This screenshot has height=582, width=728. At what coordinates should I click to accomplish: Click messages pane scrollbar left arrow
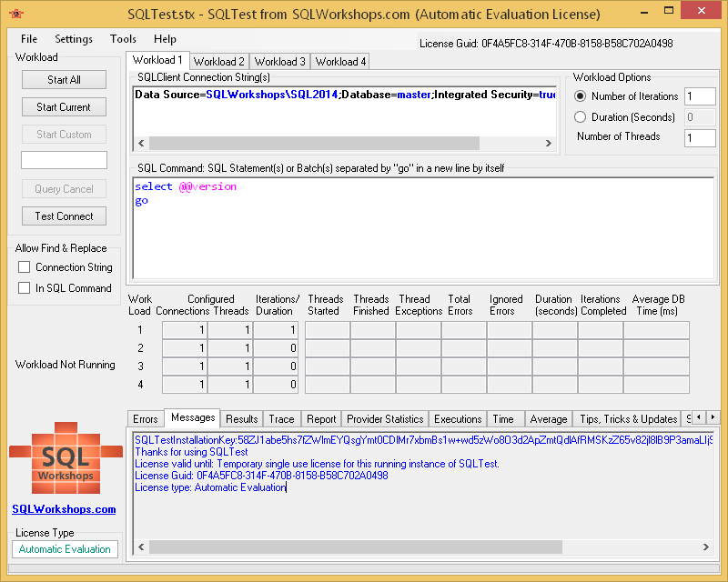click(x=141, y=546)
